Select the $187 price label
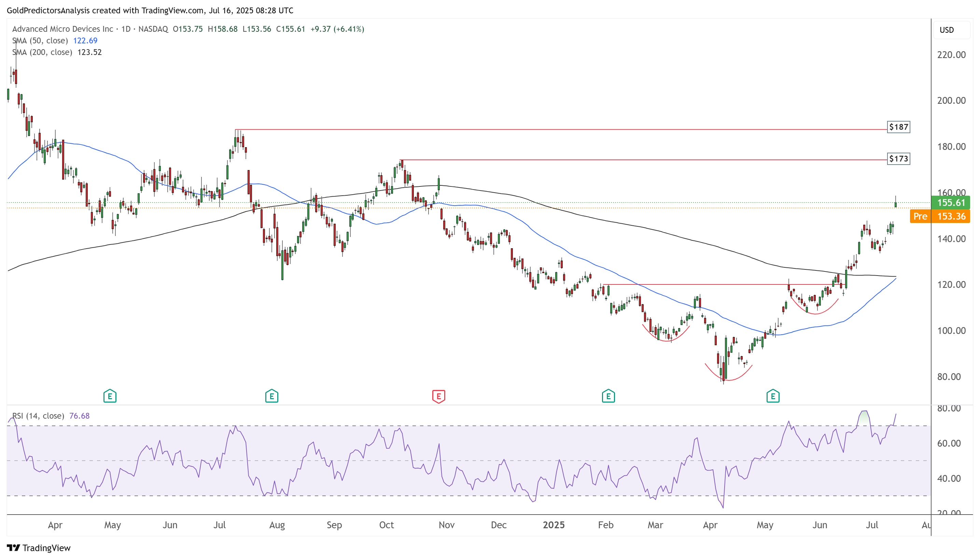The width and height of the screenshot is (980, 560). 898,127
